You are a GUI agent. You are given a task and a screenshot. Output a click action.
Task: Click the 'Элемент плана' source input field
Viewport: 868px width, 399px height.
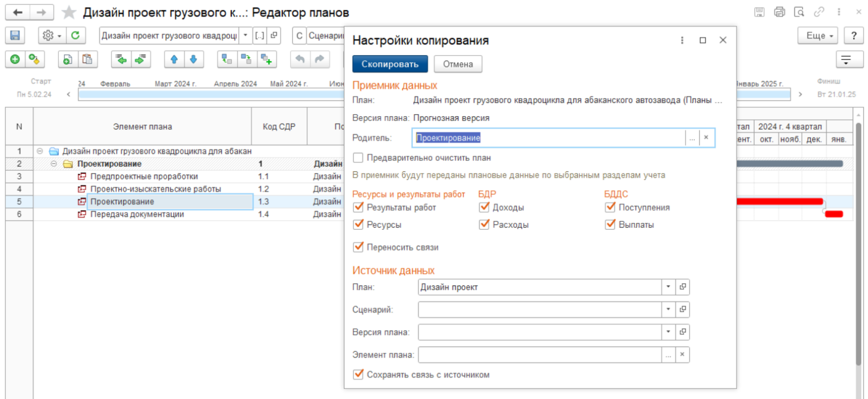tap(539, 355)
